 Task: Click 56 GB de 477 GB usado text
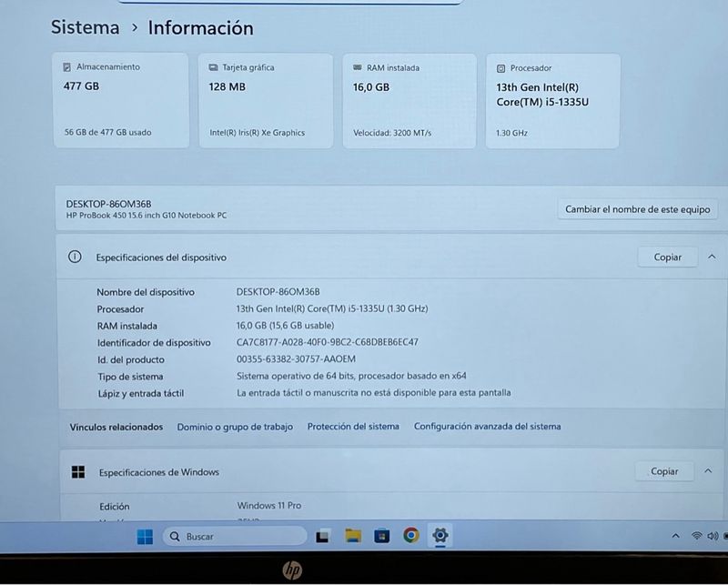pyautogui.click(x=107, y=132)
